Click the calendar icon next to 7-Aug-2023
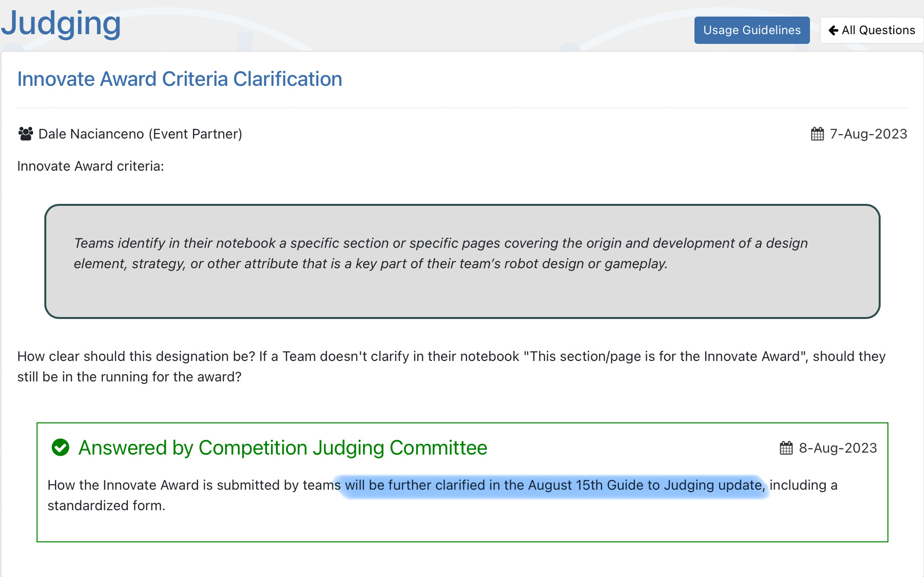Screen dimensions: 924x577 817,134
